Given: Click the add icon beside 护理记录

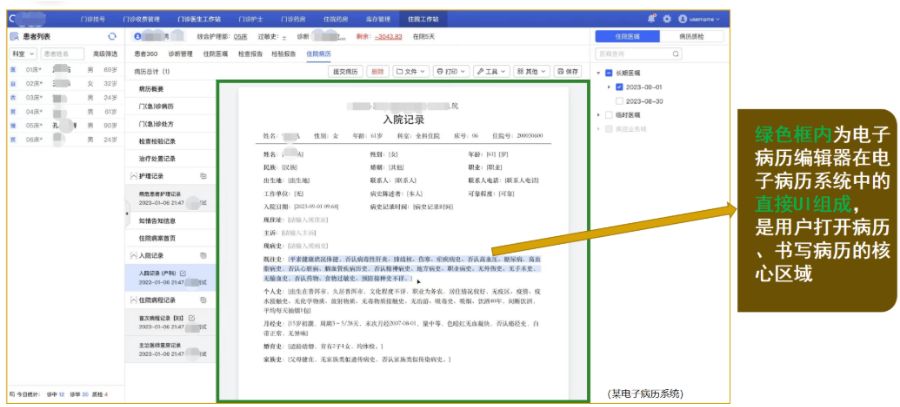Looking at the screenshot, I should click(x=203, y=176).
